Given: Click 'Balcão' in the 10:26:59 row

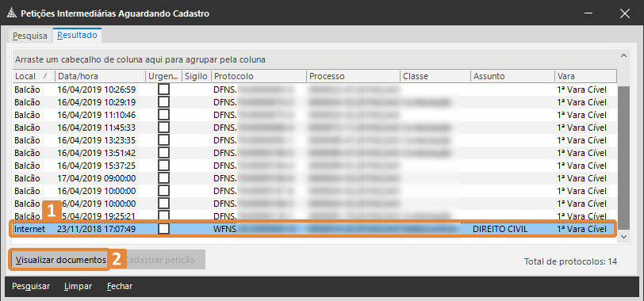Looking at the screenshot, I should pyautogui.click(x=27, y=90).
